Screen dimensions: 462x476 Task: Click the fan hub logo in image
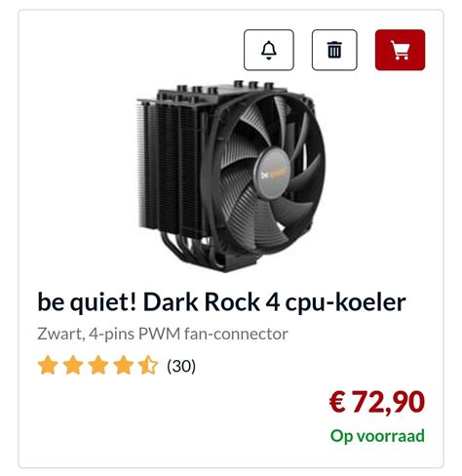(x=275, y=173)
